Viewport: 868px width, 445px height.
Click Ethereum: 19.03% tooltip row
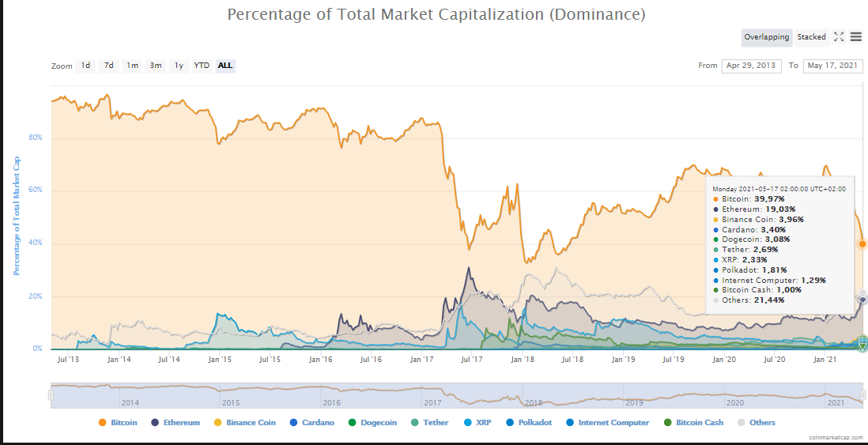coord(753,209)
